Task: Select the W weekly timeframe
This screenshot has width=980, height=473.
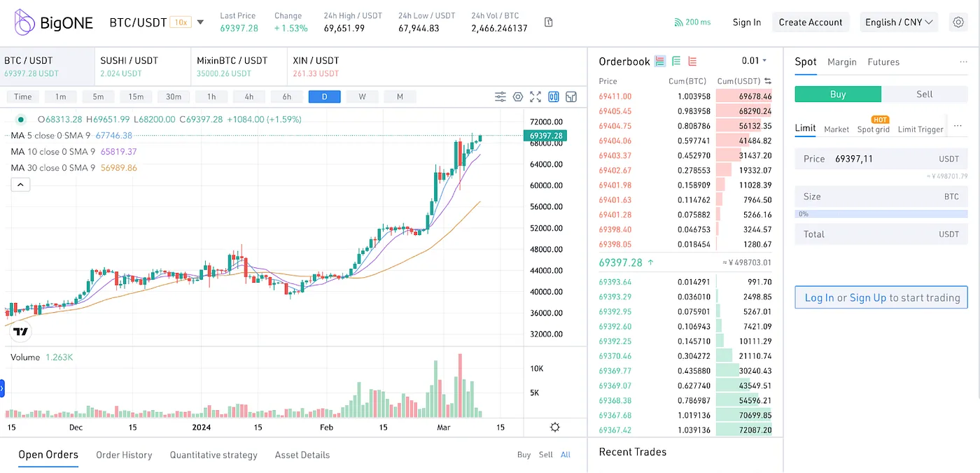Action: coord(362,97)
